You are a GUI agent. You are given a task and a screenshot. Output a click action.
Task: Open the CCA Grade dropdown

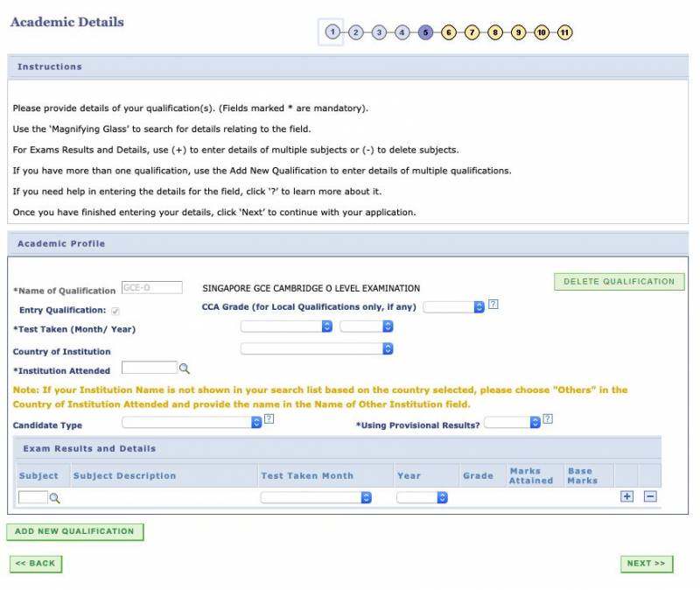point(453,306)
